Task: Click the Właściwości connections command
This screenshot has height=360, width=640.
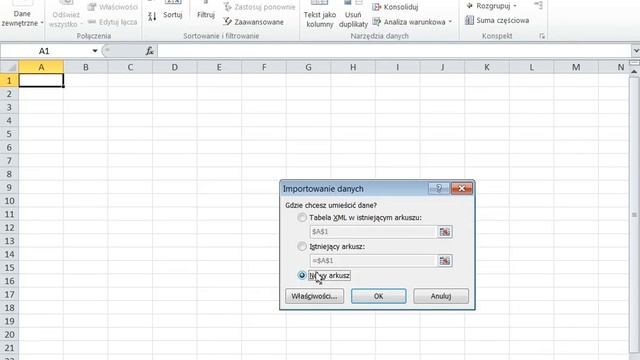Action: pos(113,7)
